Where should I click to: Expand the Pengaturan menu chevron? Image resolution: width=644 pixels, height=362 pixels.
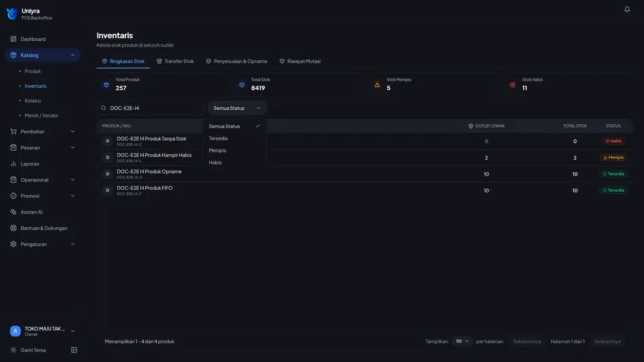(x=72, y=244)
